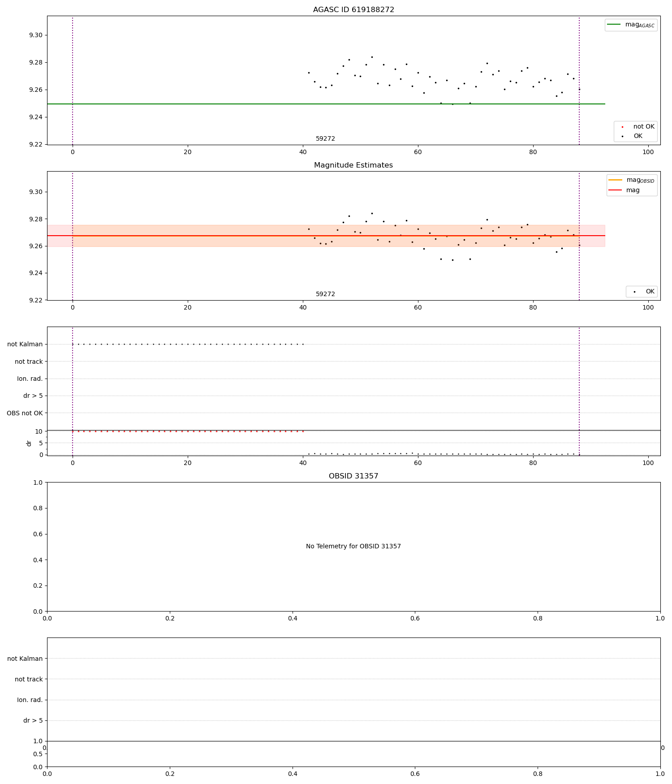
Task: Click the Magnitude Estimates plot title
Action: click(x=353, y=165)
